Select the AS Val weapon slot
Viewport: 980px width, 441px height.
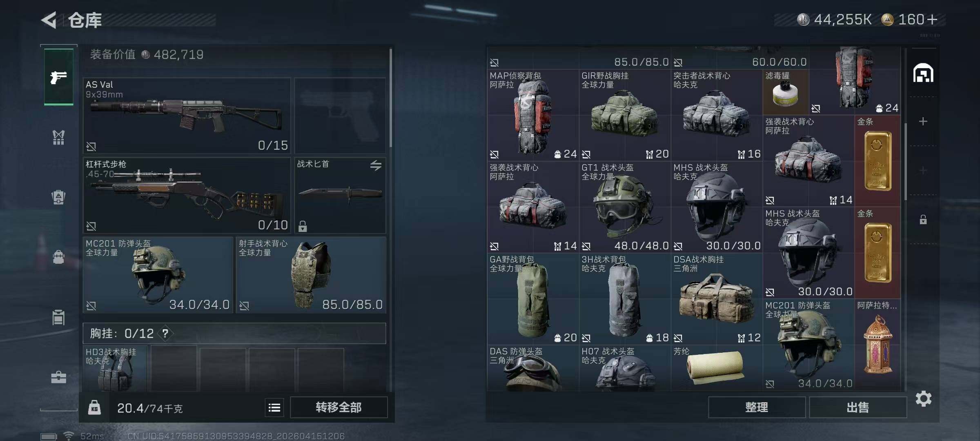click(x=187, y=116)
